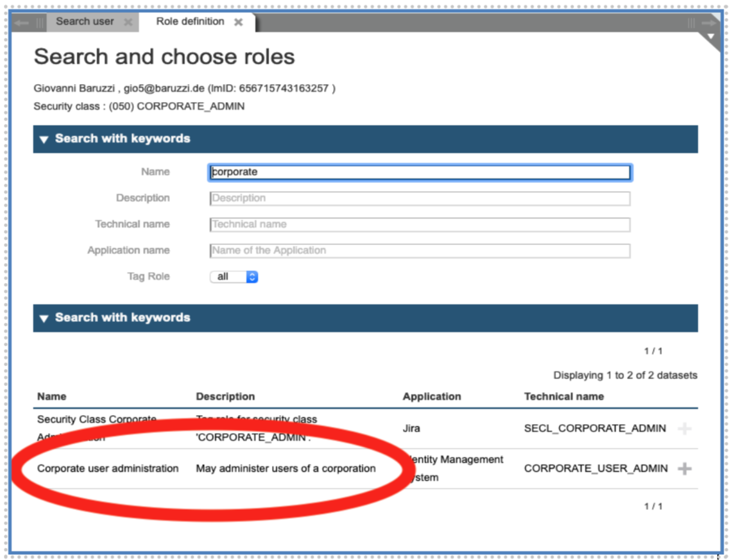This screenshot has width=734, height=560.
Task: Close the Search user tab
Action: click(x=128, y=21)
